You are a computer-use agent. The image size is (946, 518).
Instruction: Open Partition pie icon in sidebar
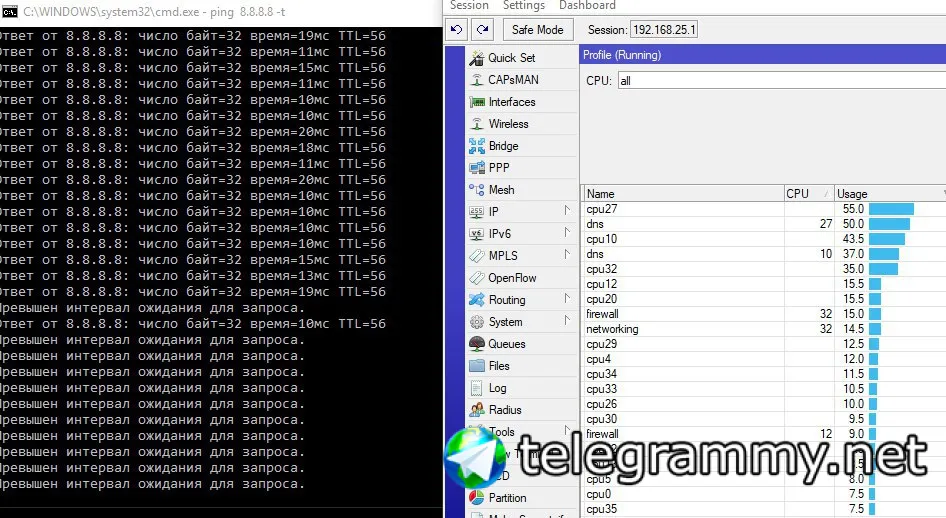[477, 498]
